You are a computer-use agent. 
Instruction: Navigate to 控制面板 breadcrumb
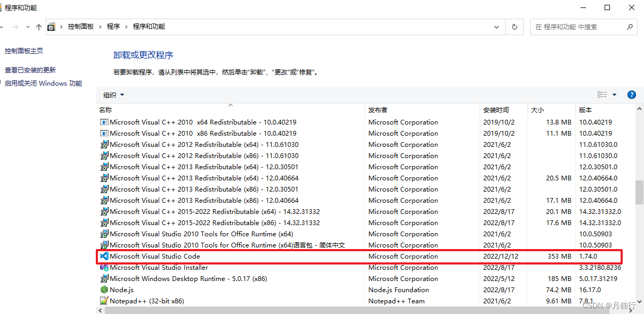point(81,27)
